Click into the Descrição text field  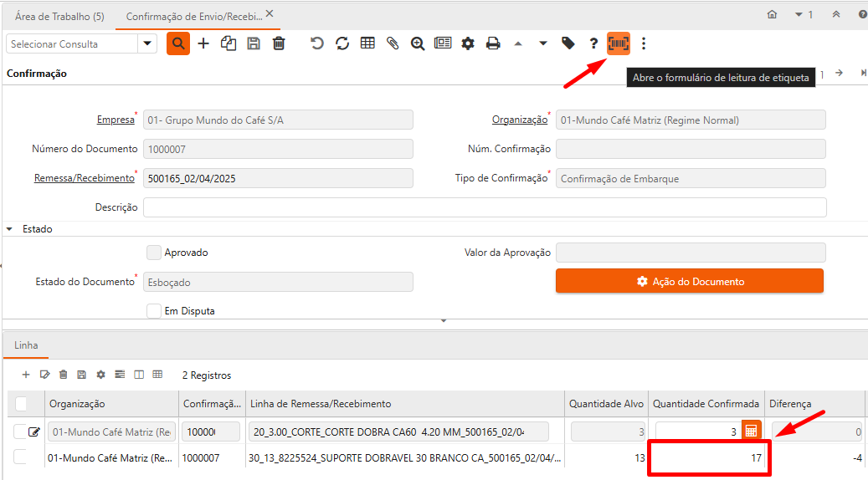coord(485,207)
